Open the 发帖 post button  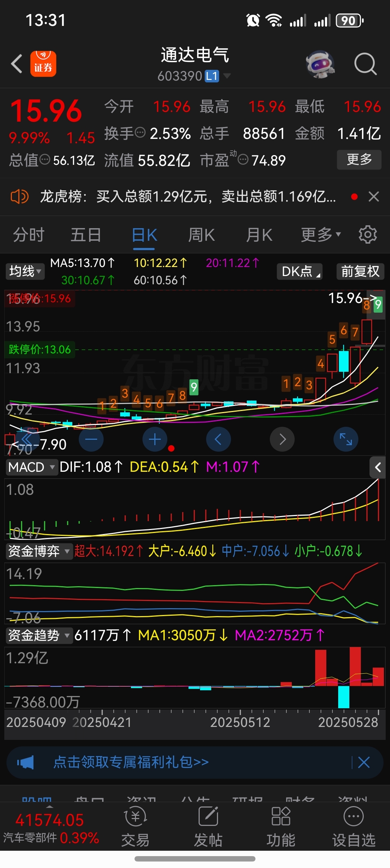(x=208, y=826)
